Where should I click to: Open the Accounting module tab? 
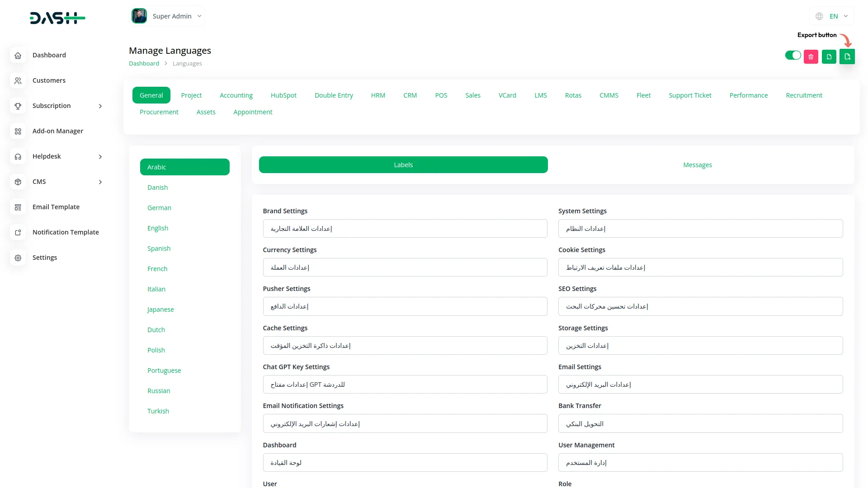pos(236,95)
